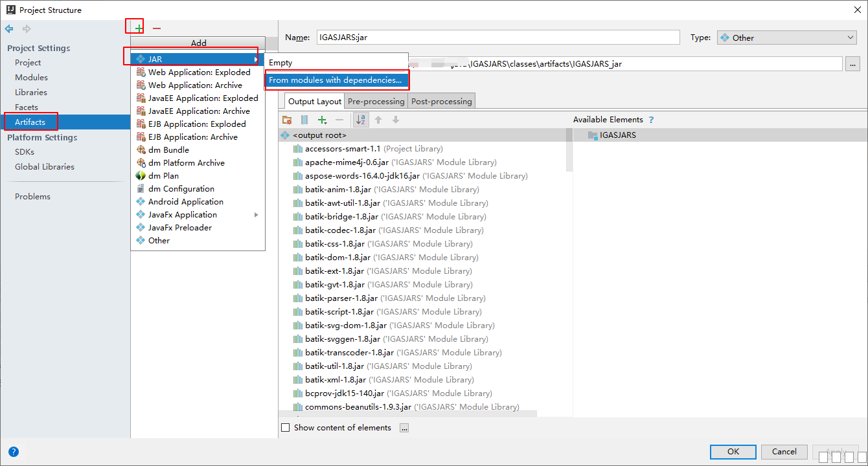Switch to the Pre-processing tab
The height and width of the screenshot is (466, 868).
376,101
